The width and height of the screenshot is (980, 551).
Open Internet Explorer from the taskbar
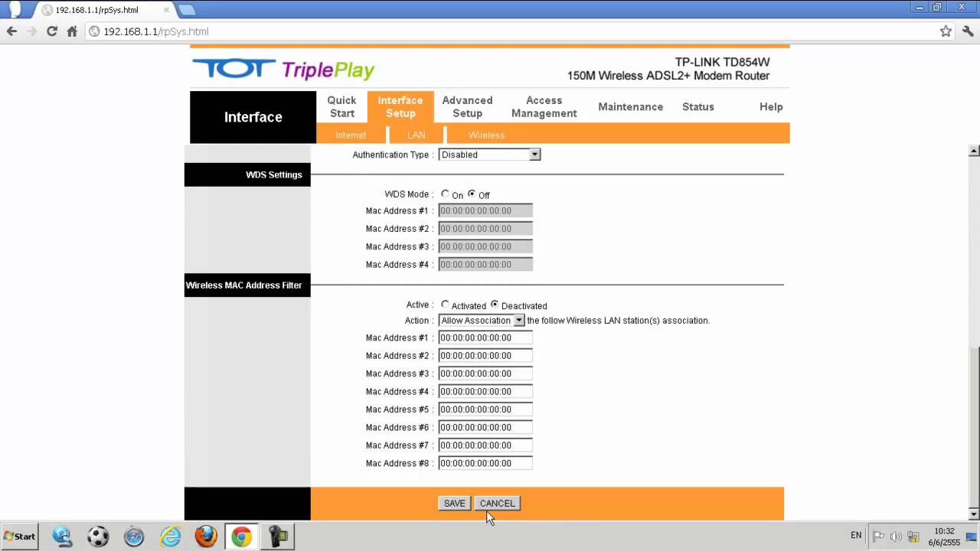coord(170,536)
